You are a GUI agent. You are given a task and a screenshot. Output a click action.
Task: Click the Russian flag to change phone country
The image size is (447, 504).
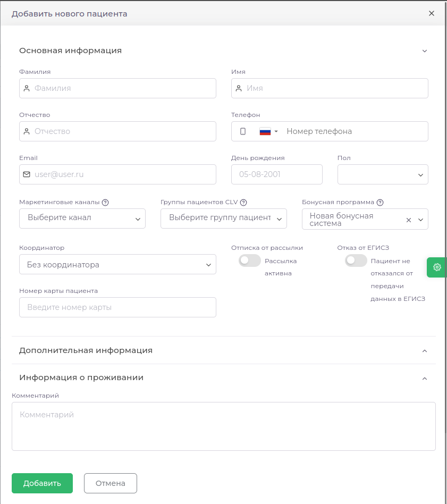pyautogui.click(x=265, y=131)
